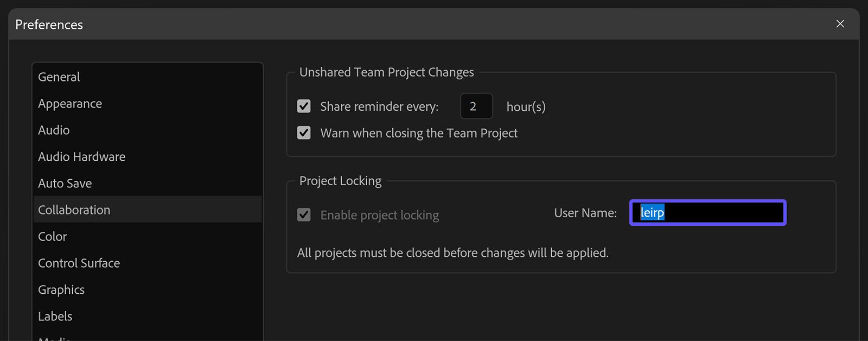Switch to Audio preferences
This screenshot has width=868, height=341.
(53, 130)
